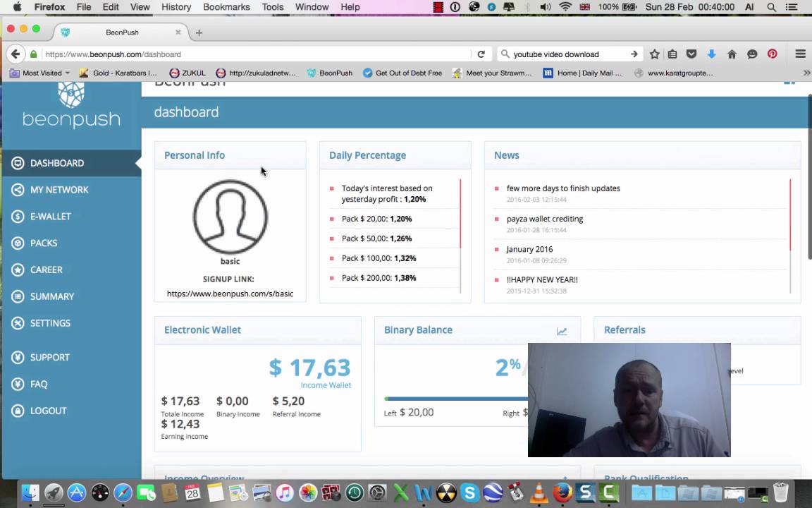Open the Home | Daily Mail bookmark
Image resolution: width=812 pixels, height=508 pixels.
click(583, 73)
